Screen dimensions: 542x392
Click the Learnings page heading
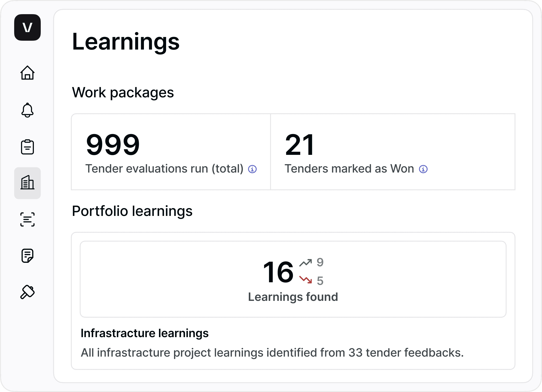[x=126, y=42]
